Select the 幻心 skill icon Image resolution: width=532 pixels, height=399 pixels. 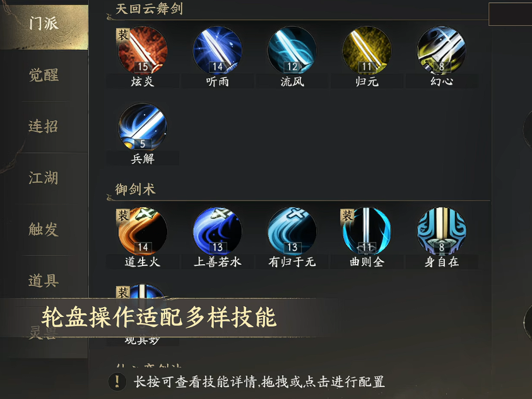tap(441, 50)
